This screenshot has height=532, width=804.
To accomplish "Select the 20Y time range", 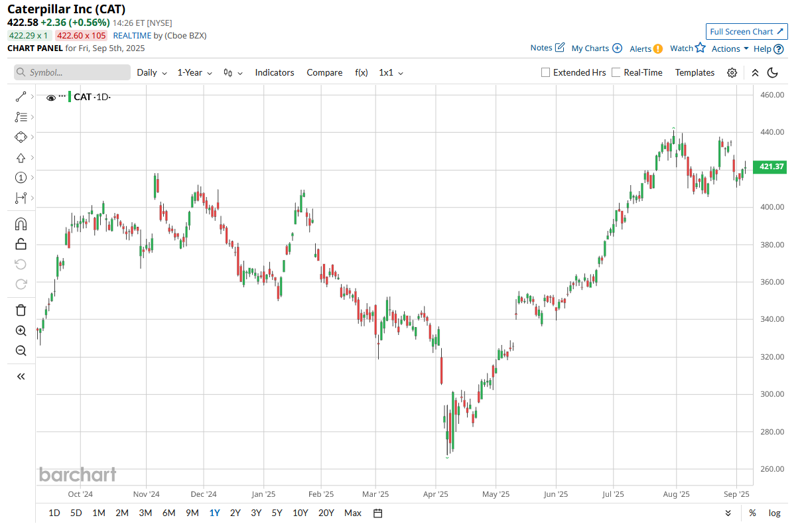I will click(x=326, y=513).
